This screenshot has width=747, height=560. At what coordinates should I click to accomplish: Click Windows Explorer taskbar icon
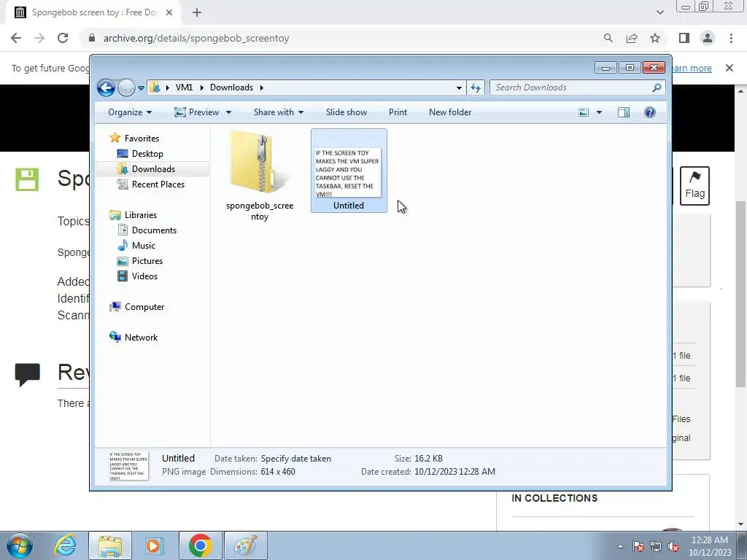point(110,545)
